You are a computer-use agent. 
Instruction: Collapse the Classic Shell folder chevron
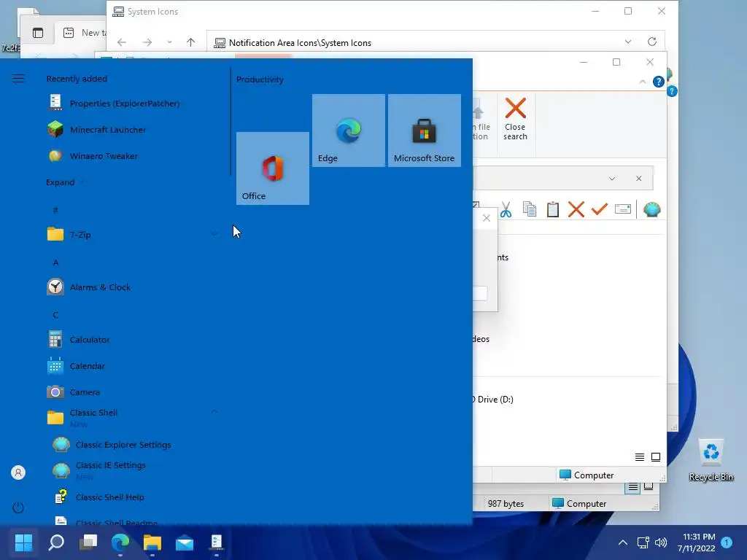(x=214, y=411)
